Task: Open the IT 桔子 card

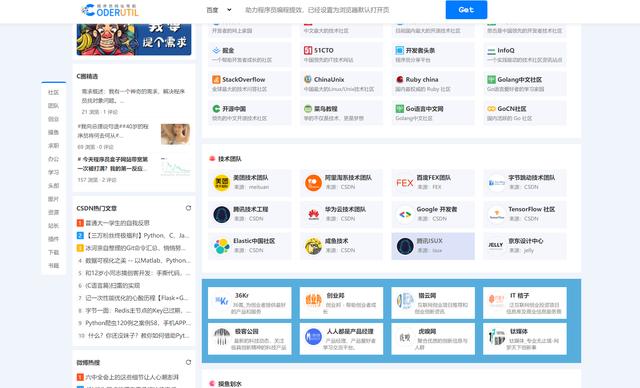Action: click(x=525, y=303)
